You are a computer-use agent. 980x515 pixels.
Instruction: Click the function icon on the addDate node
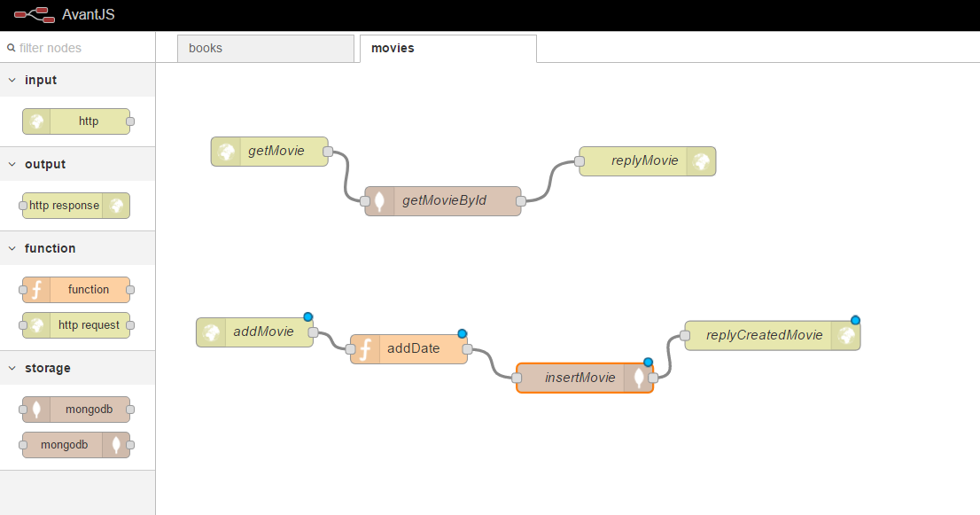tap(364, 348)
